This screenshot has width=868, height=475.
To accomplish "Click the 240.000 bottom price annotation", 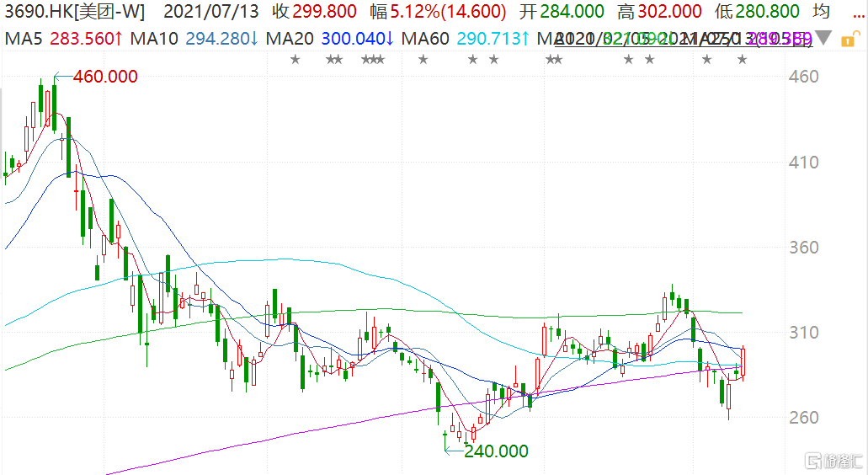I will [496, 451].
